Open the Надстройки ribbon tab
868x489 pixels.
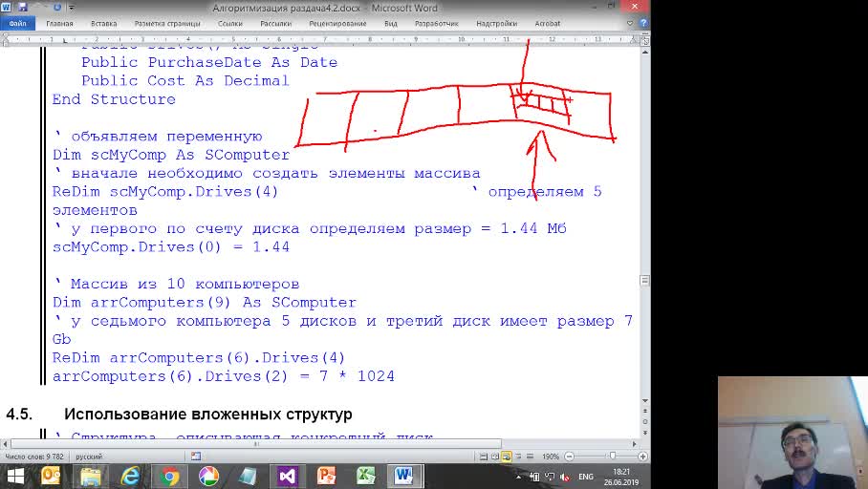tap(496, 24)
